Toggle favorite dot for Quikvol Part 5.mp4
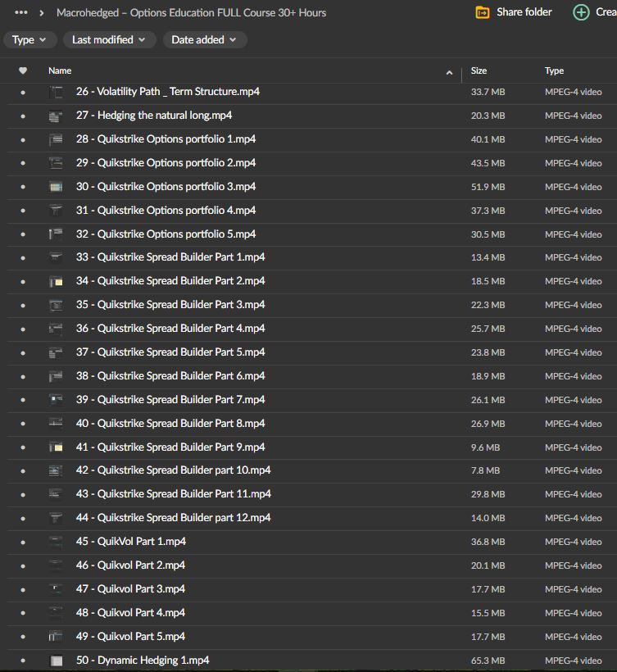The height and width of the screenshot is (672, 617). (23, 637)
